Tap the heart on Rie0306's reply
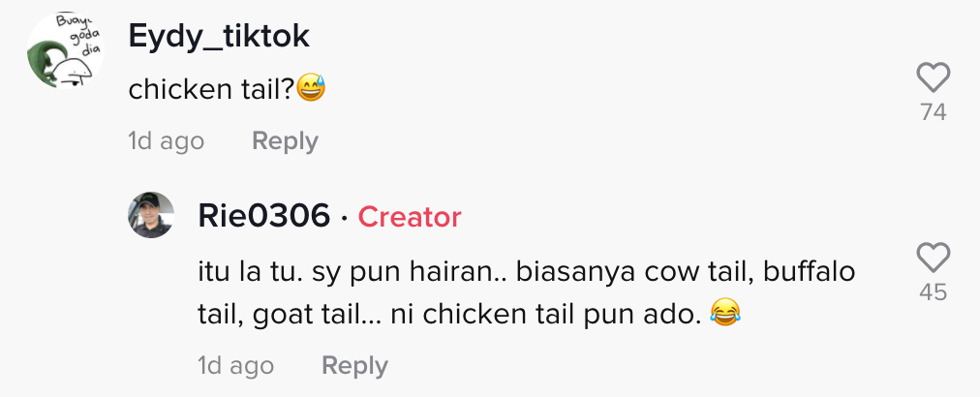 (933, 258)
